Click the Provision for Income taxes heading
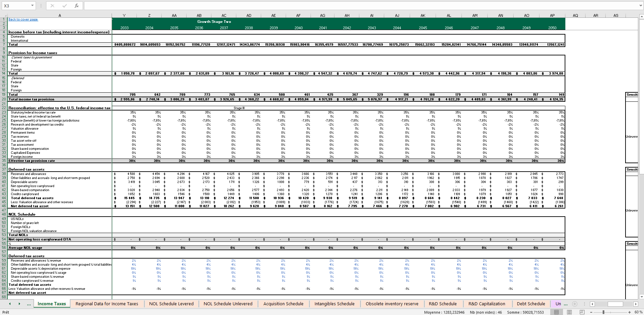Viewport: 644px width, 315px height. tap(33, 53)
